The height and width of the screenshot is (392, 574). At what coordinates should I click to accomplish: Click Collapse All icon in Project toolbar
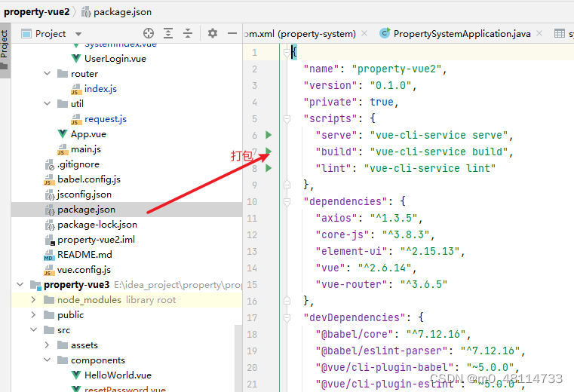click(188, 33)
